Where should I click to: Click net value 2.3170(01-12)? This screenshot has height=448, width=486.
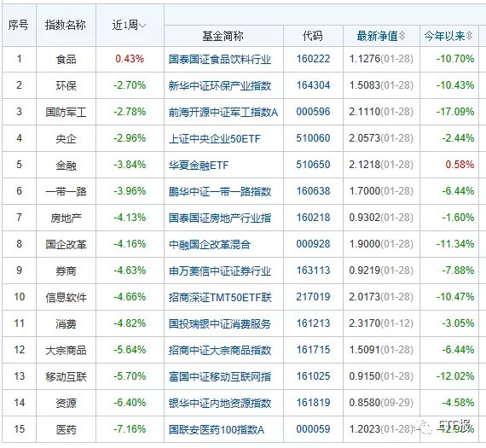click(381, 323)
